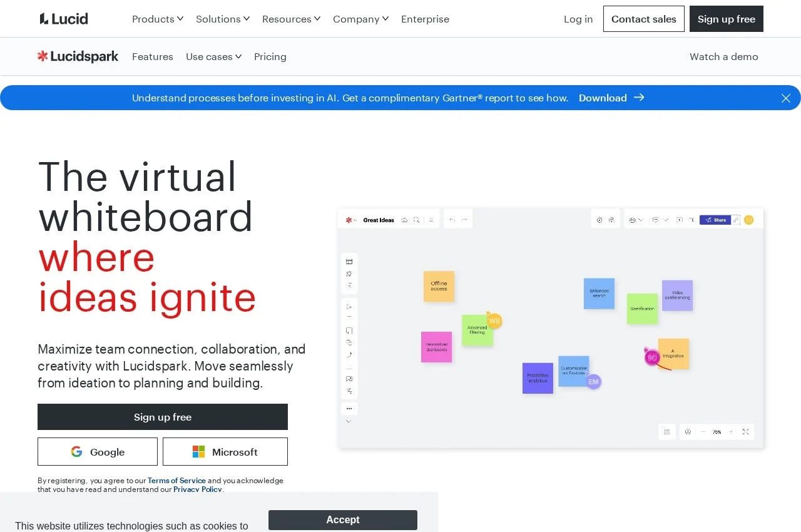The width and height of the screenshot is (801, 532).
Task: Click the present play icon in the preview
Action: click(x=680, y=220)
